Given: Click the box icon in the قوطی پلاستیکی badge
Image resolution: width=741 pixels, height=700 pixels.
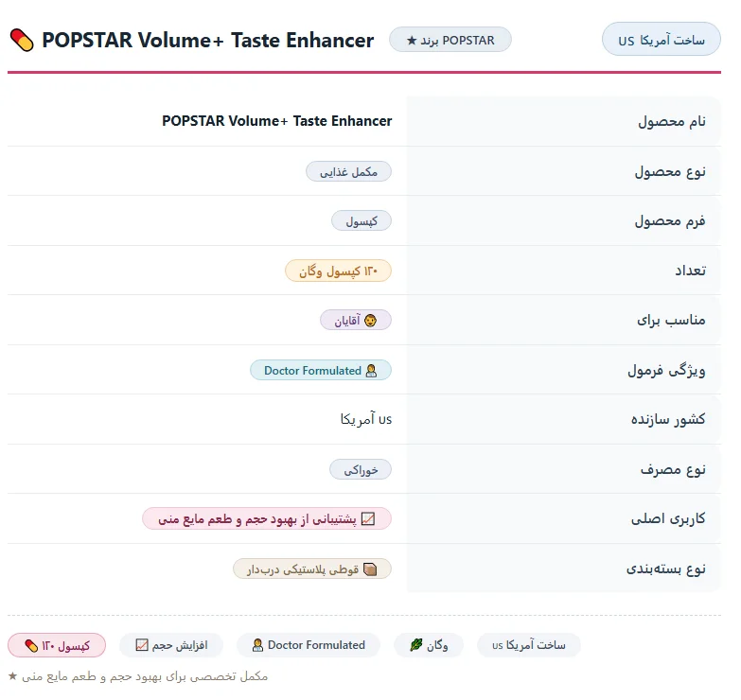Looking at the screenshot, I should point(370,569).
